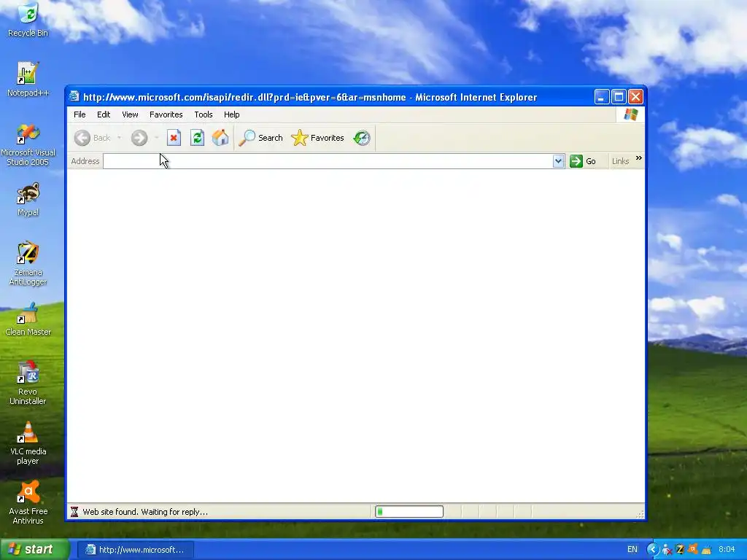Select the VLC media player desktop icon
The width and height of the screenshot is (747, 560).
pyautogui.click(x=28, y=443)
